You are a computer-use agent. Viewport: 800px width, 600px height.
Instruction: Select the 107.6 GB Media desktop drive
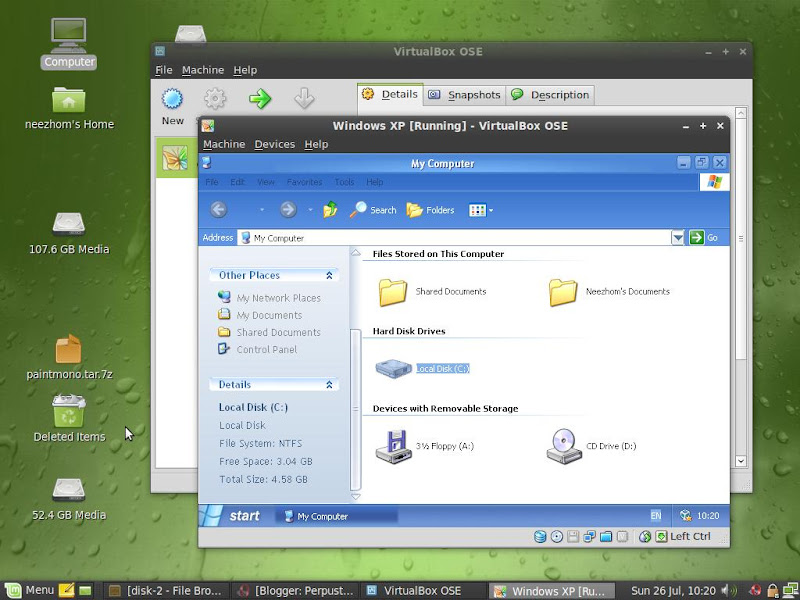click(x=69, y=233)
